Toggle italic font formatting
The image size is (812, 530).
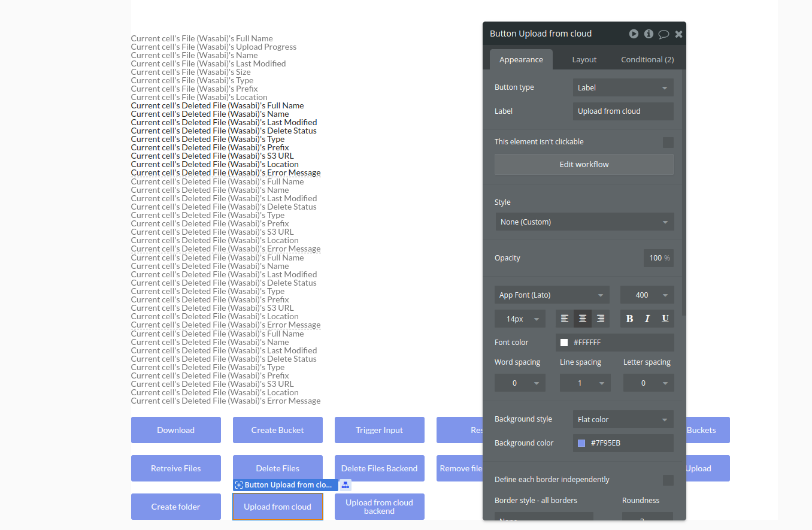tap(647, 319)
